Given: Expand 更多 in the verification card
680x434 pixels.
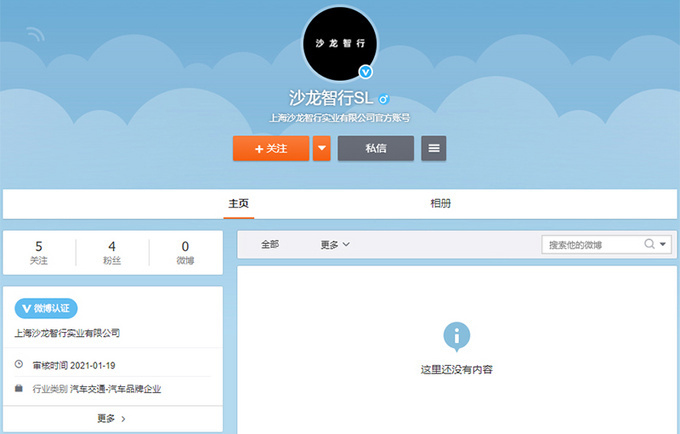Looking at the screenshot, I should 111,418.
